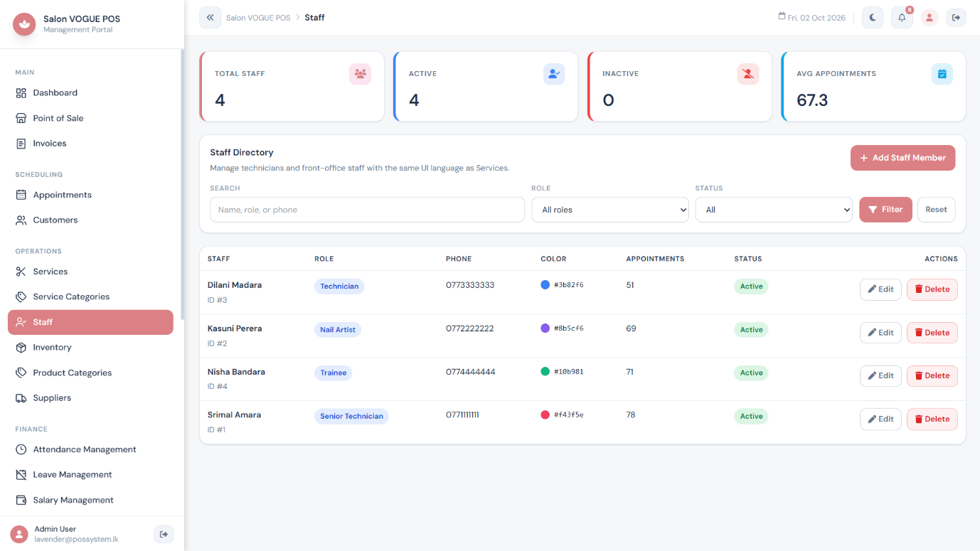Viewport: 980px width, 551px height.
Task: Click the green #10b981 color dot
Action: coord(545,372)
